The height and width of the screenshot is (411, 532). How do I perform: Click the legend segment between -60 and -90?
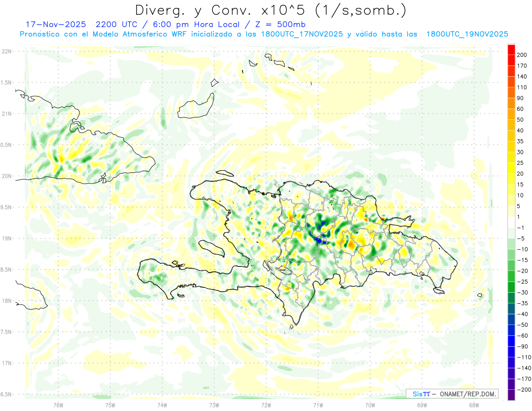point(511,341)
